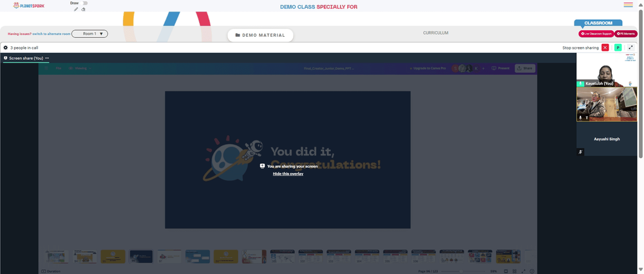This screenshot has width=644, height=274.
Task: Click the Classroom label button
Action: (598, 23)
